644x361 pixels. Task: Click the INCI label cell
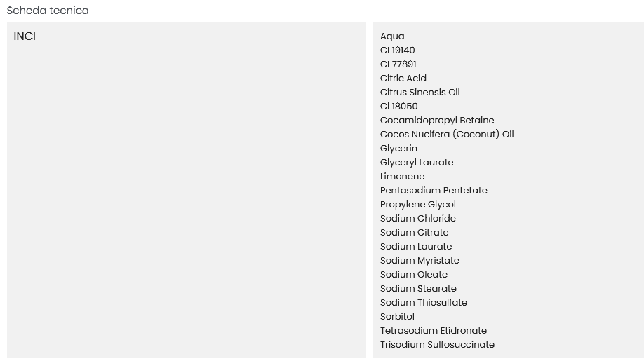point(25,36)
